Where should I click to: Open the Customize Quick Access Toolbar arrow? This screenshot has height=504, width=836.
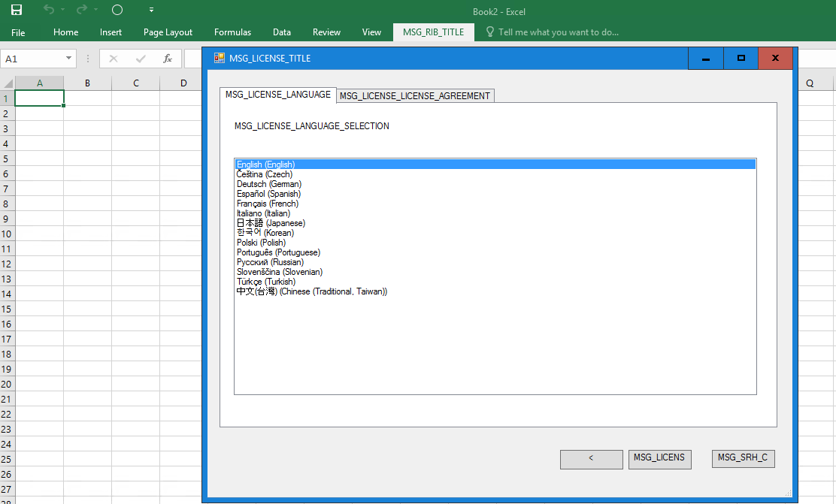151,10
